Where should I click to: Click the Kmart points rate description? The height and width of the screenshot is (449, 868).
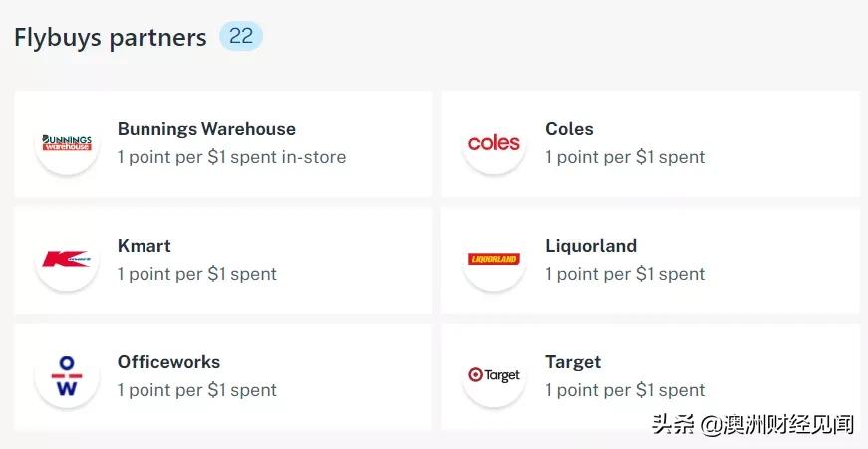coord(196,274)
